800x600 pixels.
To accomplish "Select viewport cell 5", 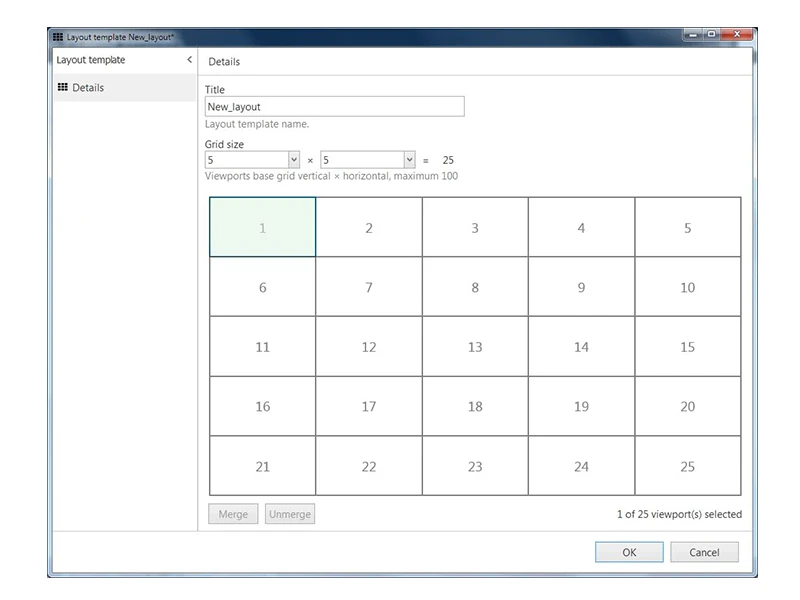I will (687, 227).
